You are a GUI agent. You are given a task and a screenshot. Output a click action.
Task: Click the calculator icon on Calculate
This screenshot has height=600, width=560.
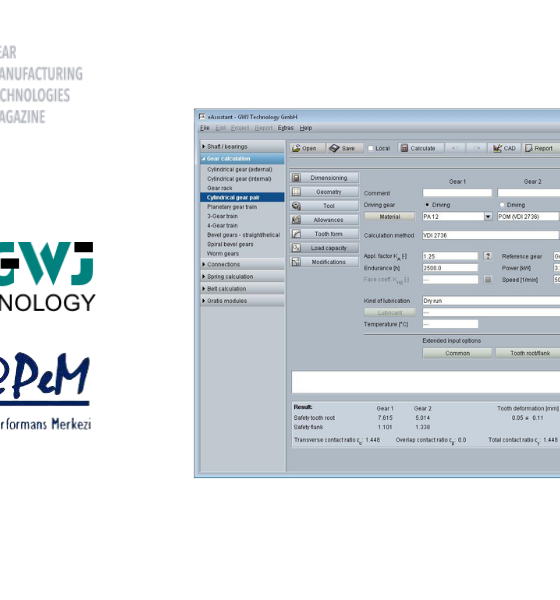(x=404, y=148)
